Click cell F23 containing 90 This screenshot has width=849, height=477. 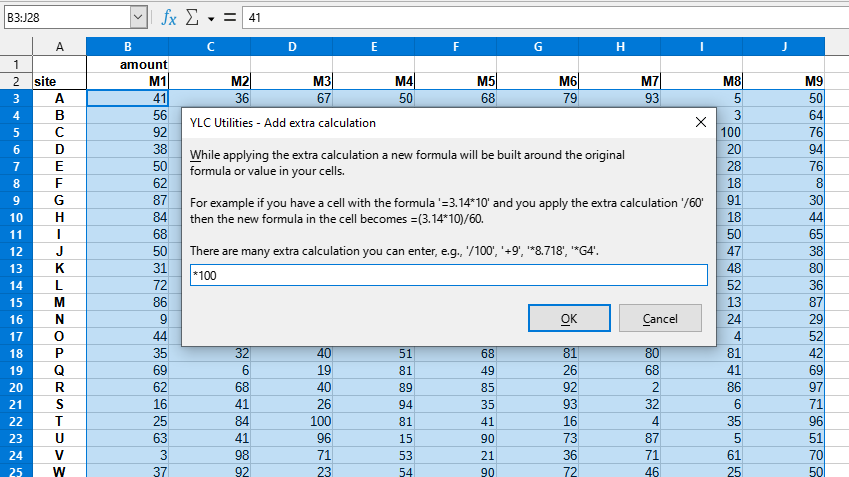[x=456, y=438]
